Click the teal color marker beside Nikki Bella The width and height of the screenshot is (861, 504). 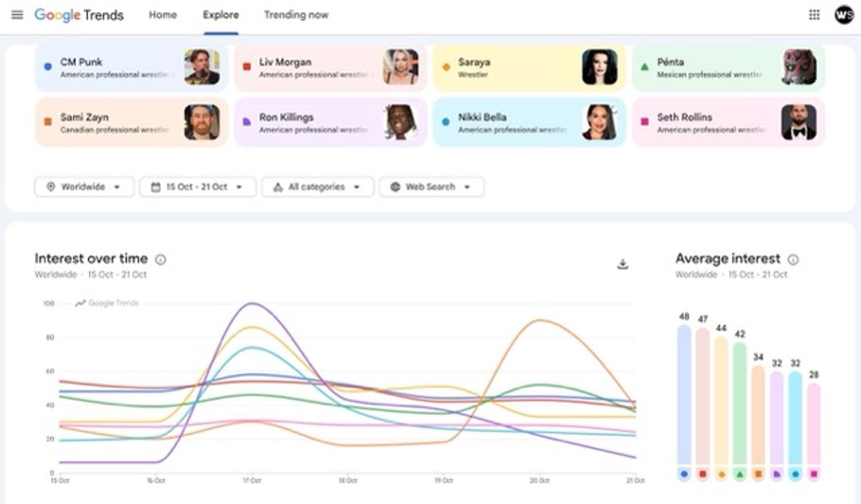pyautogui.click(x=446, y=122)
